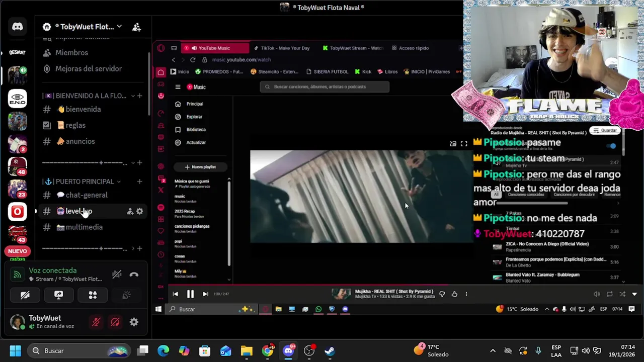Toggle microphone mute for TobyWuet
This screenshot has height=362, width=644.
click(96, 322)
